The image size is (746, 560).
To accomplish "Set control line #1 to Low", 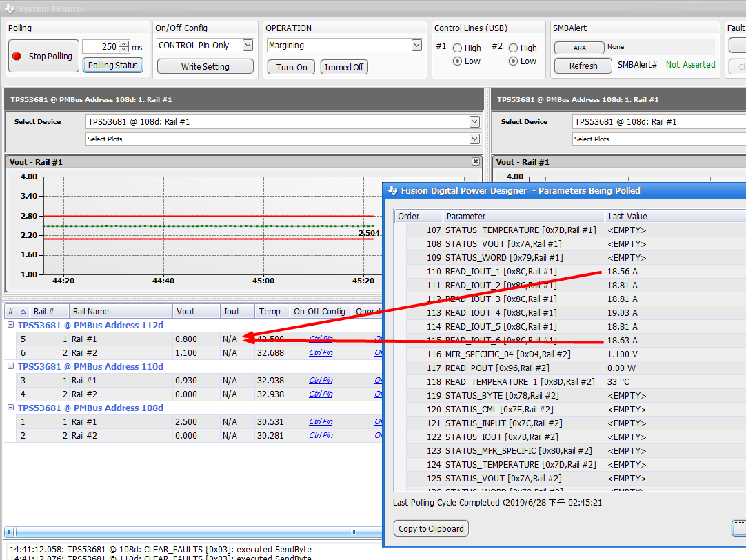I will point(457,61).
